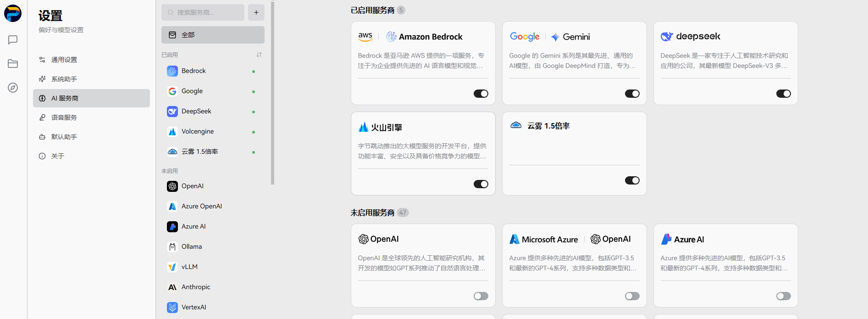
Task: Click the compass discovery icon in the left rail
Action: pyautogui.click(x=12, y=87)
